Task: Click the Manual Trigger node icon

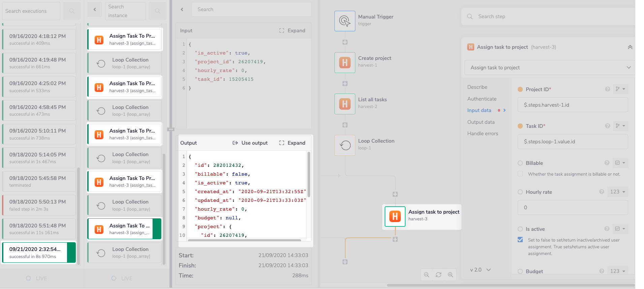Action: coord(345,21)
